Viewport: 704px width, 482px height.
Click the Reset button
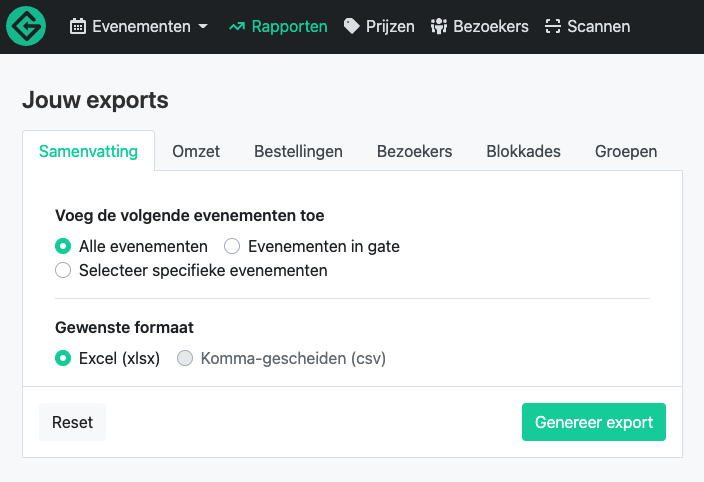(72, 422)
